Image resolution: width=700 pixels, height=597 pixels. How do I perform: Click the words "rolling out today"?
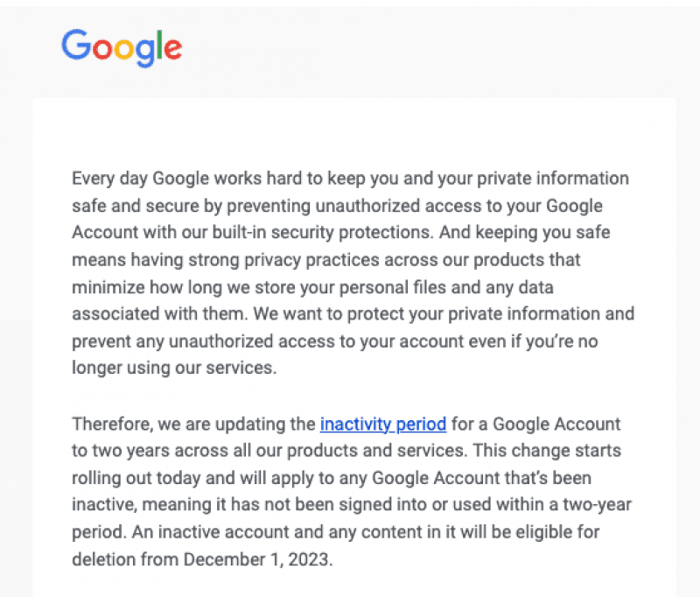tap(132, 479)
